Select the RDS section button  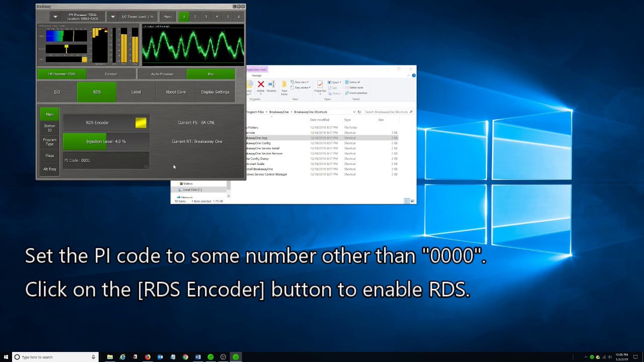coord(97,92)
